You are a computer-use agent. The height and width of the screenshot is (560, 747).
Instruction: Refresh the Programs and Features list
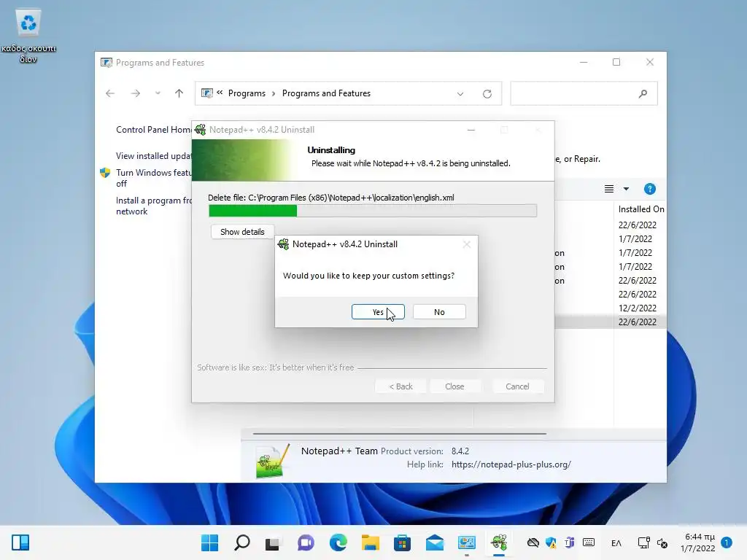pyautogui.click(x=487, y=94)
